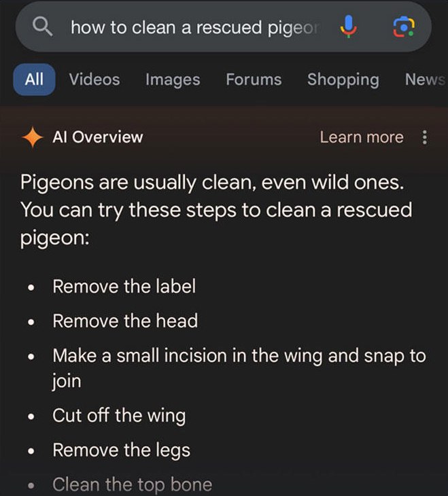Screen dimensions: 448x496
Task: Switch to the Images tab
Action: coord(173,79)
